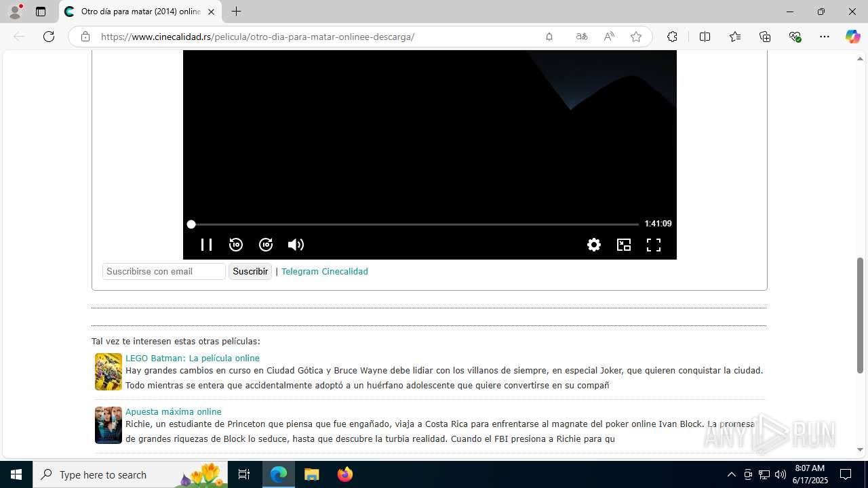Screen dimensions: 868x488
Task: Go back to the previous page
Action: coord(19,37)
